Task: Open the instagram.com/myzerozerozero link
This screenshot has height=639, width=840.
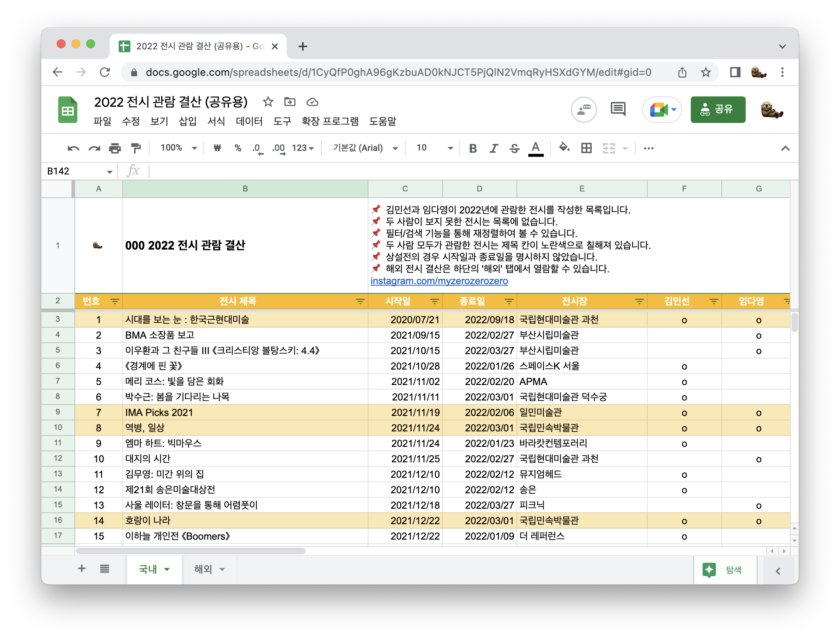Action: 439,281
